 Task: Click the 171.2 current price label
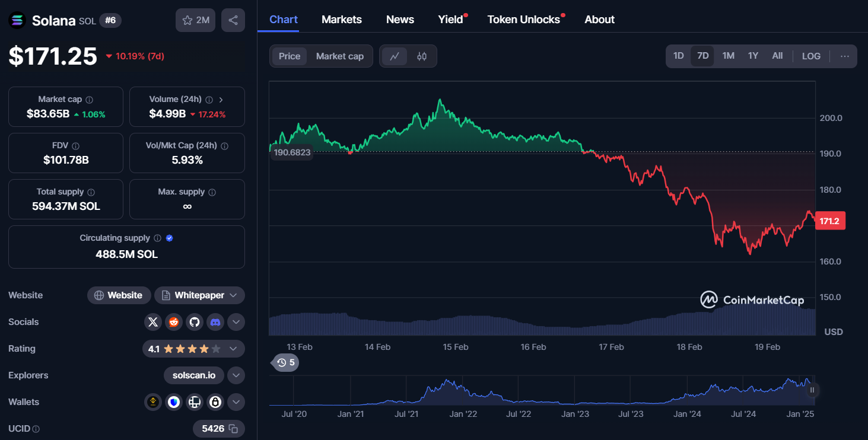click(x=830, y=221)
